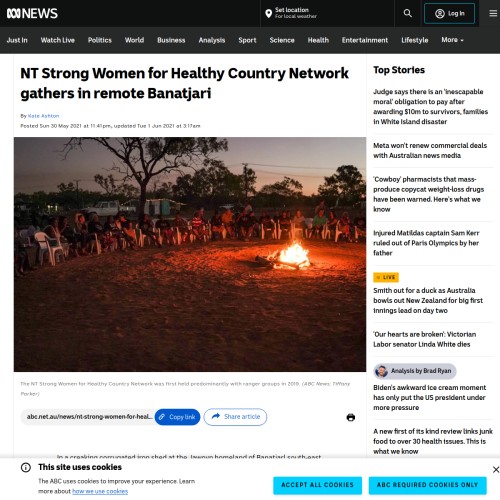Click the ABC News logo
The image size is (500, 500).
tap(32, 13)
